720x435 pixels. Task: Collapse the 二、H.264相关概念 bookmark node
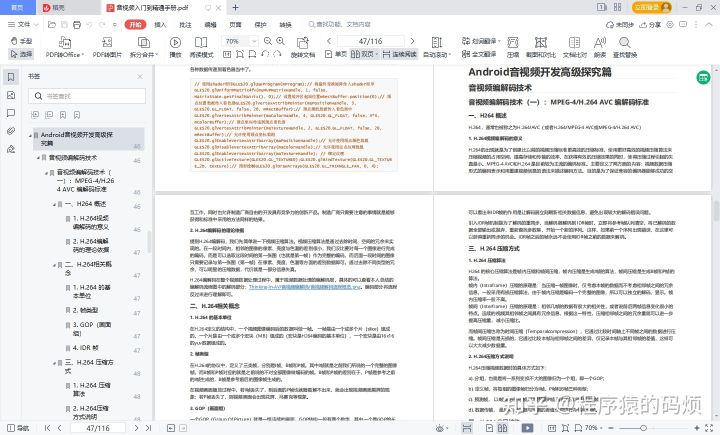pos(55,265)
